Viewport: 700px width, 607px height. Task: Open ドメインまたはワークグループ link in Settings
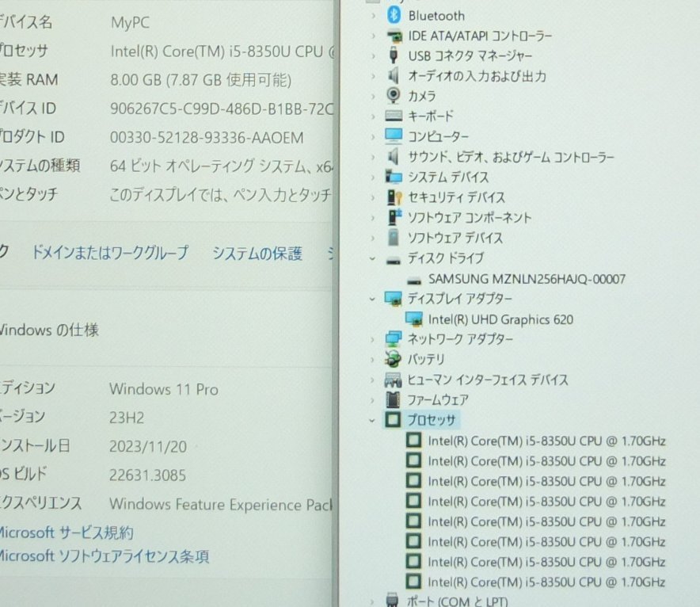point(110,253)
